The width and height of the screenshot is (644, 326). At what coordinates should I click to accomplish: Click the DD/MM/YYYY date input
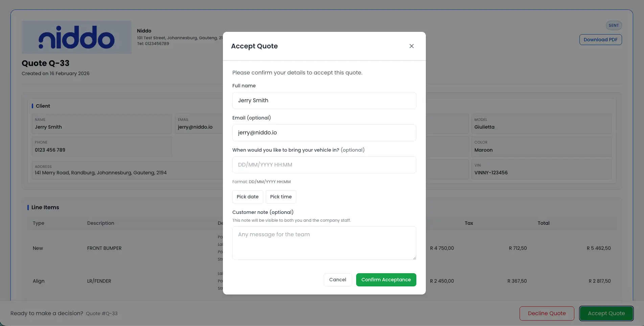[x=324, y=165]
